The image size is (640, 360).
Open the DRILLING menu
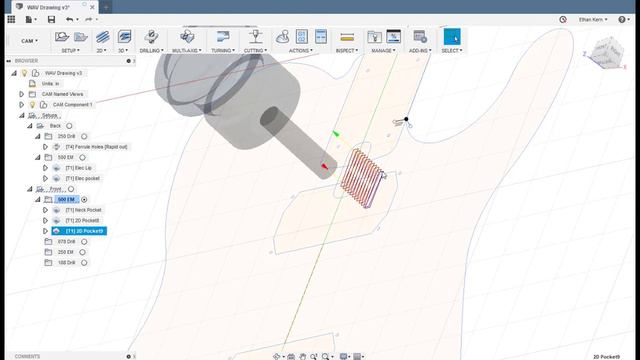pos(151,51)
